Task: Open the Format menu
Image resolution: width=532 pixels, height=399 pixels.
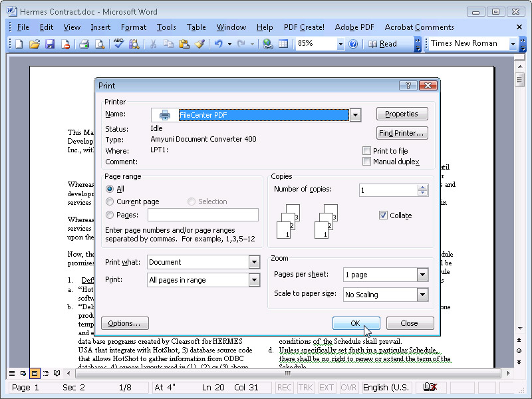Action: click(x=133, y=27)
